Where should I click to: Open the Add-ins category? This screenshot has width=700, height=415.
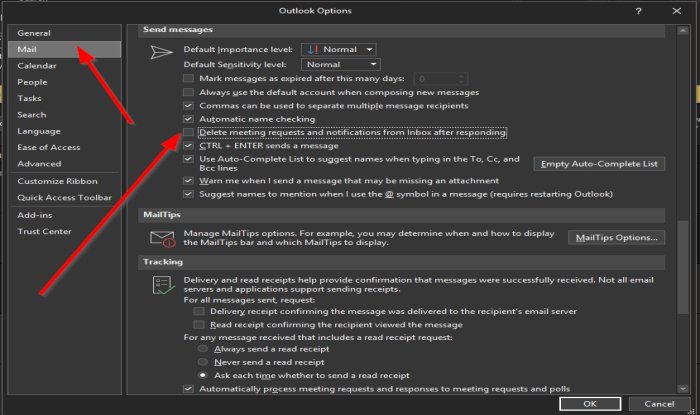coord(65,215)
